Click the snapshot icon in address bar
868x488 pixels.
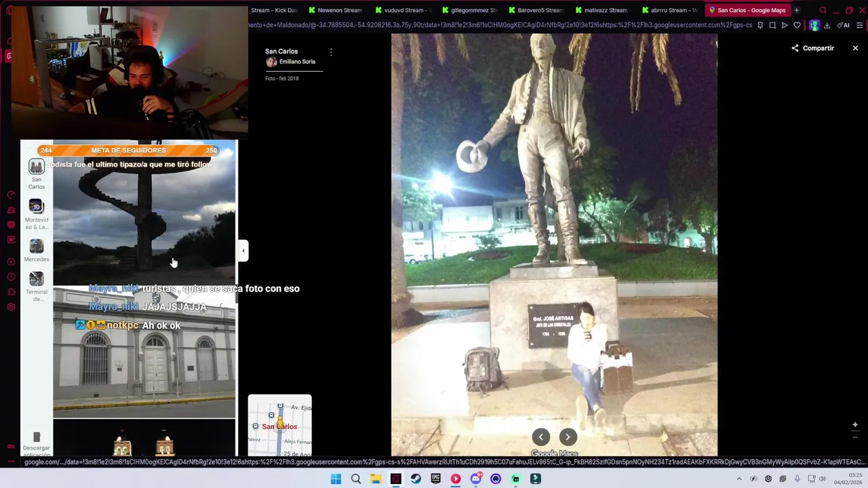point(772,25)
